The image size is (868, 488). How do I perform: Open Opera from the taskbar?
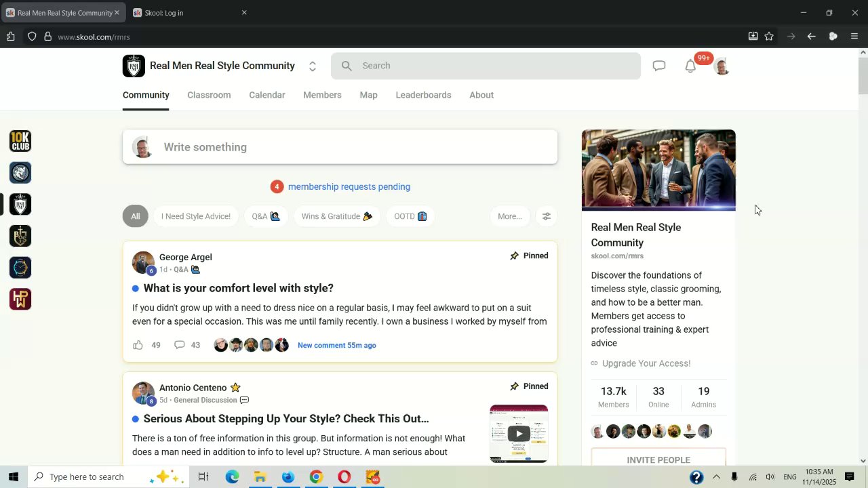[x=344, y=477]
